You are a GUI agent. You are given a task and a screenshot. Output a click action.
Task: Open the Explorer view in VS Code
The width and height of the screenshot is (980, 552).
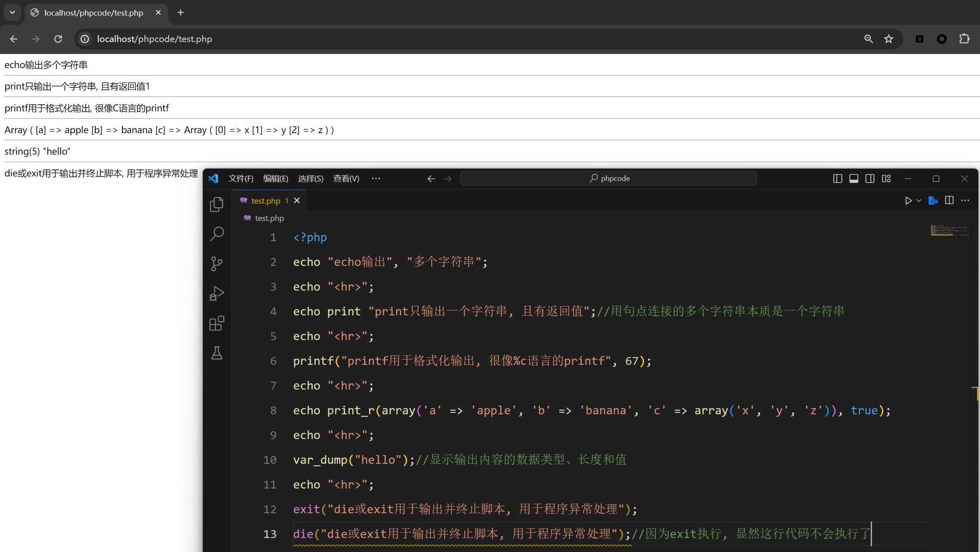(x=216, y=204)
